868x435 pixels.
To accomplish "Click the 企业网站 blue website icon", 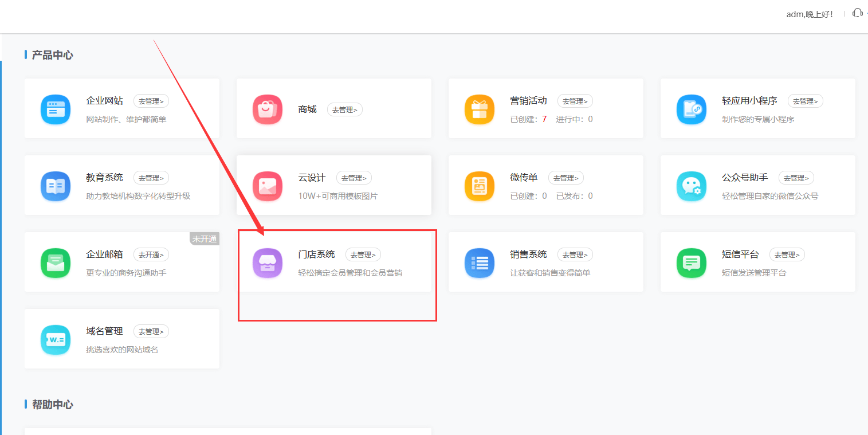I will point(55,109).
